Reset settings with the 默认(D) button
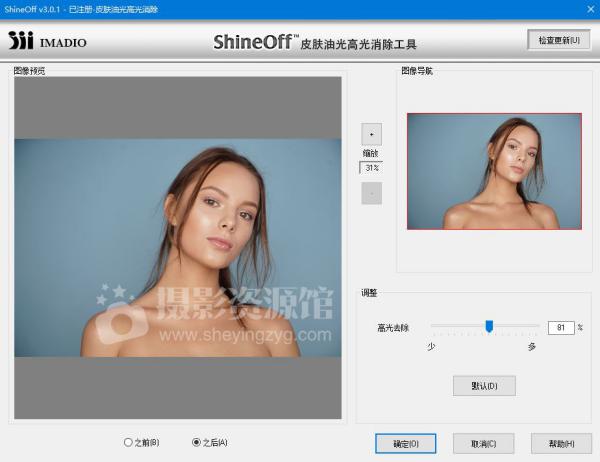This screenshot has width=600, height=462. pyautogui.click(x=484, y=385)
